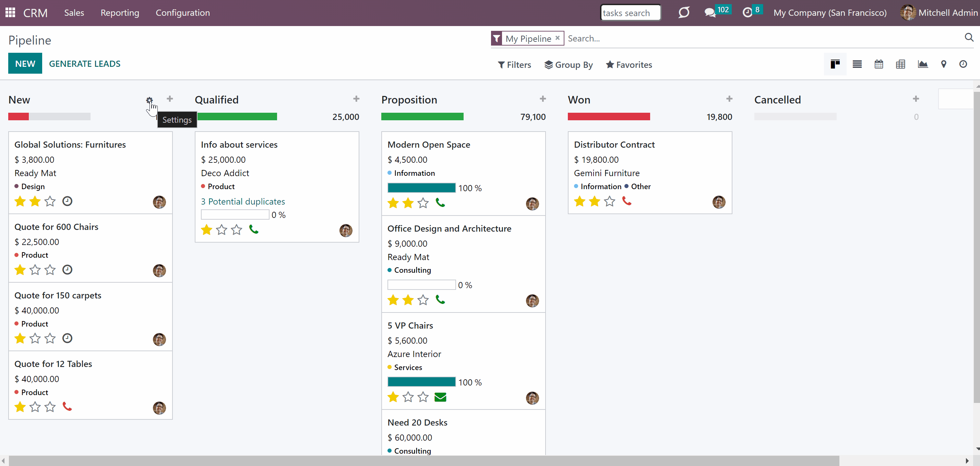
Task: Open the 3 Potential duplicates link
Action: coord(243,201)
